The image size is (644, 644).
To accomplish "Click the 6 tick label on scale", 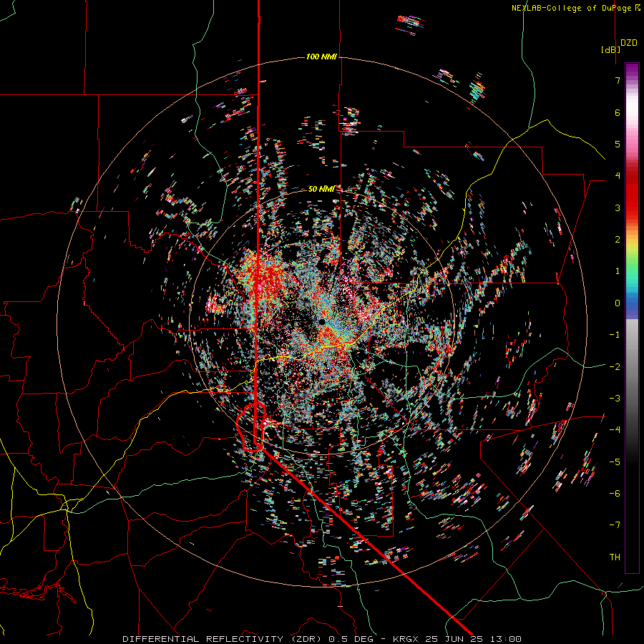I will click(618, 112).
